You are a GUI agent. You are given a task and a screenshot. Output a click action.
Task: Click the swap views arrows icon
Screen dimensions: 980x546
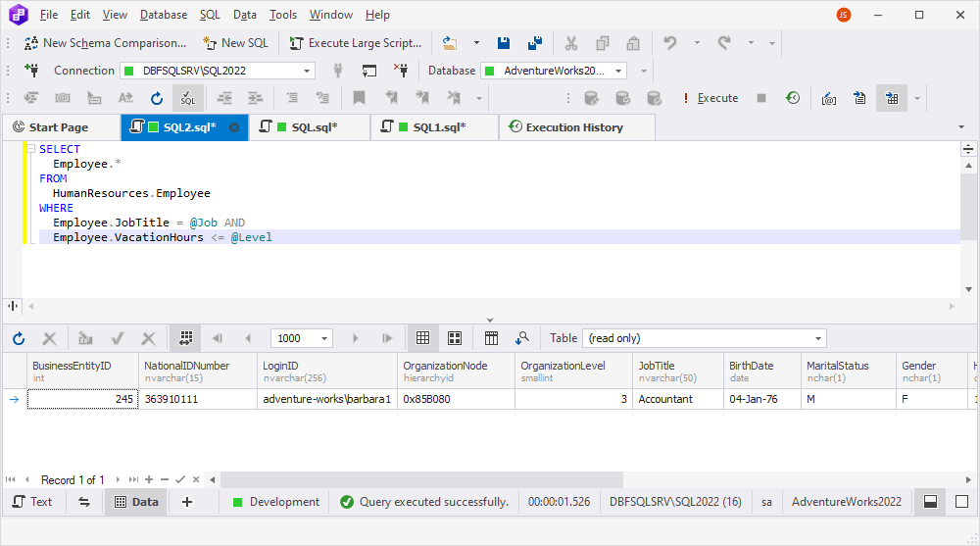click(84, 502)
